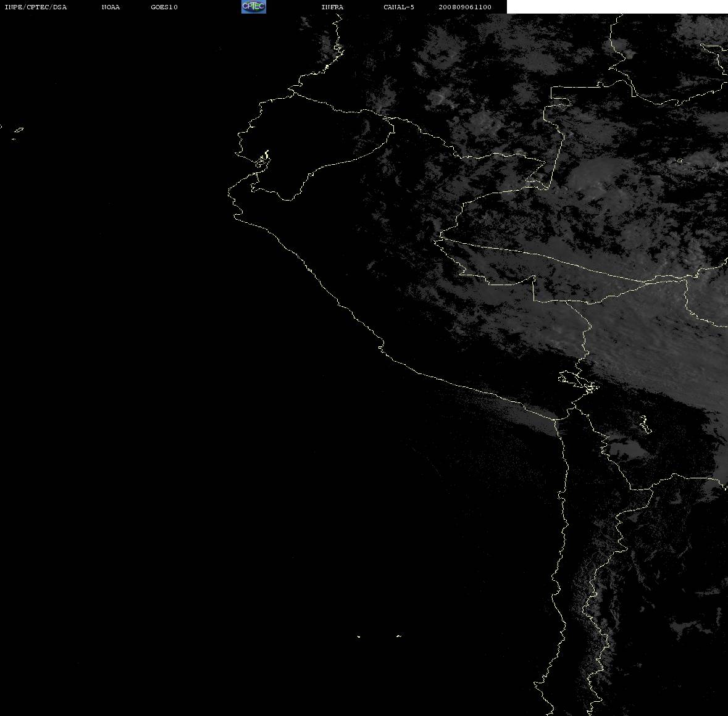Click the CPTEC logo in the header
This screenshot has width=728, height=716.
[x=254, y=7]
